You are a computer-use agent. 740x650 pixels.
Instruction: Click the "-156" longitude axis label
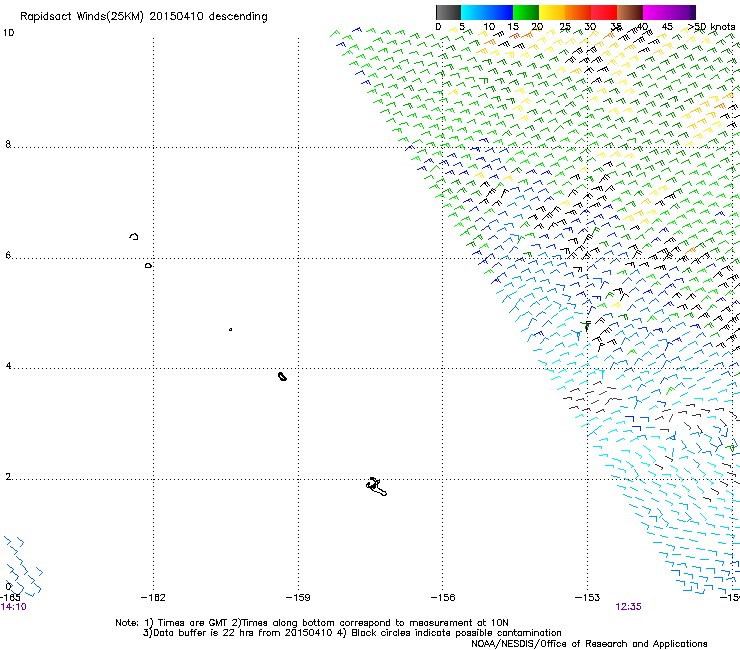pos(443,598)
